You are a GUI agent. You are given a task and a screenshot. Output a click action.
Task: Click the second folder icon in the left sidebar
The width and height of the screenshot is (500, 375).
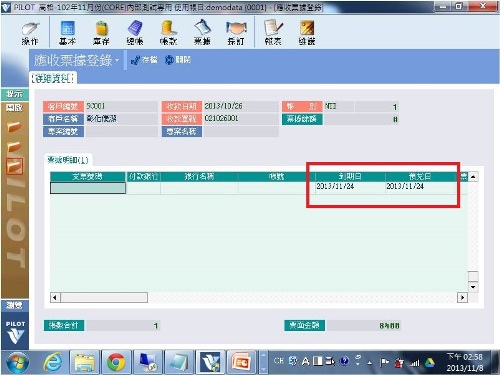click(14, 147)
